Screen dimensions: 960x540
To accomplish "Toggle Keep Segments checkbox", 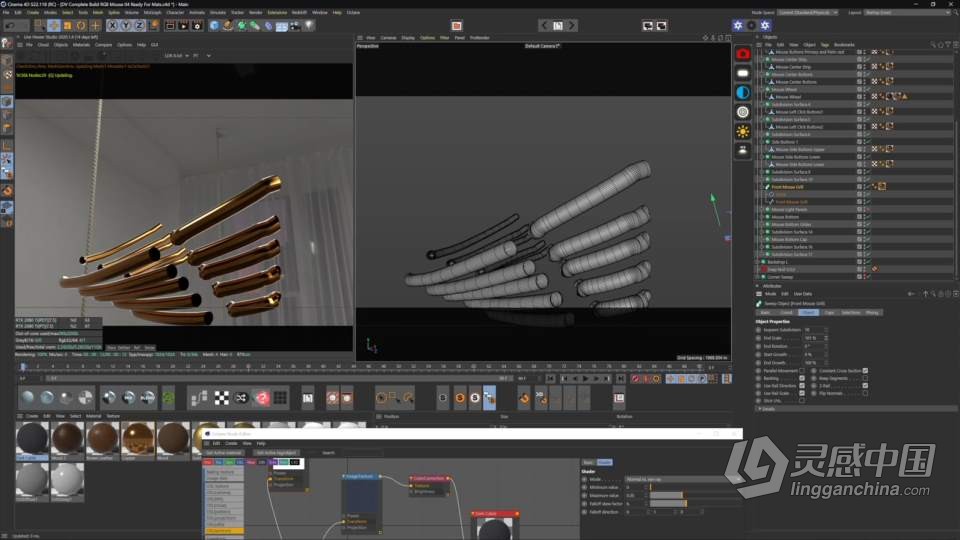I will click(x=865, y=378).
